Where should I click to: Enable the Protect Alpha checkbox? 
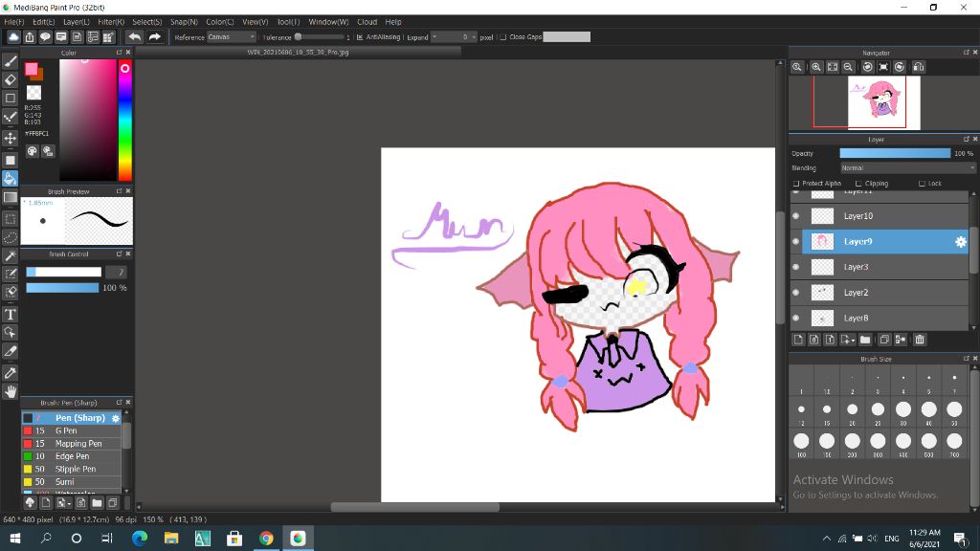click(x=796, y=184)
